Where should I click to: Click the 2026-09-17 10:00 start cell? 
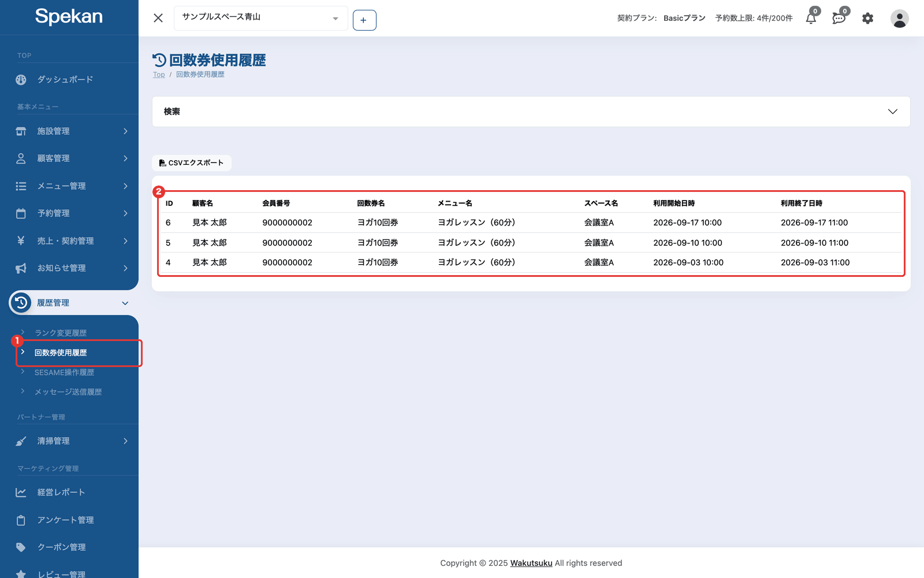point(687,223)
